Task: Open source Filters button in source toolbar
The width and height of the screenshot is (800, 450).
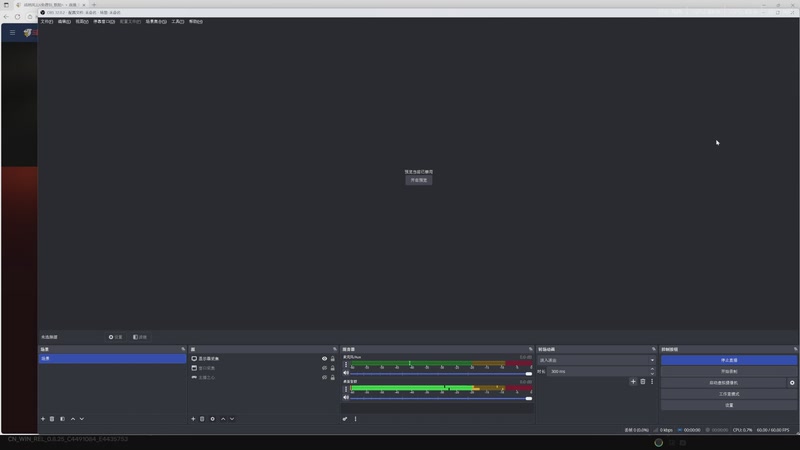Action: [140, 337]
